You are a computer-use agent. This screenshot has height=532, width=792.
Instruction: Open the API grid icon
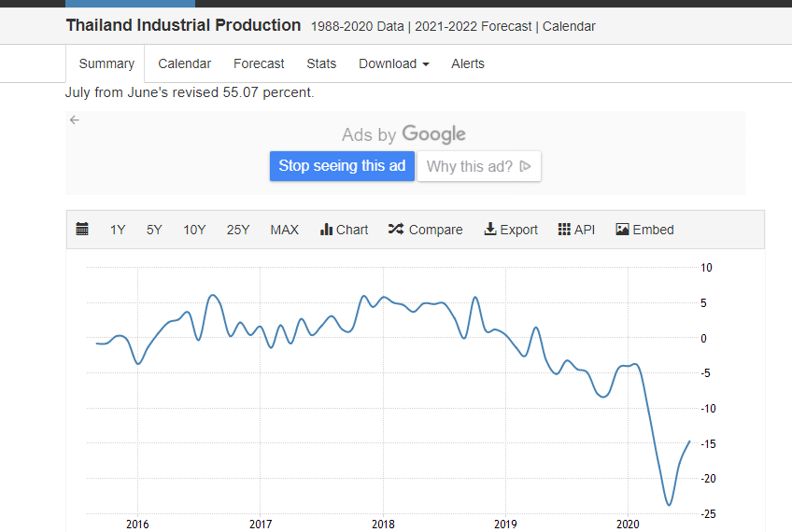564,230
